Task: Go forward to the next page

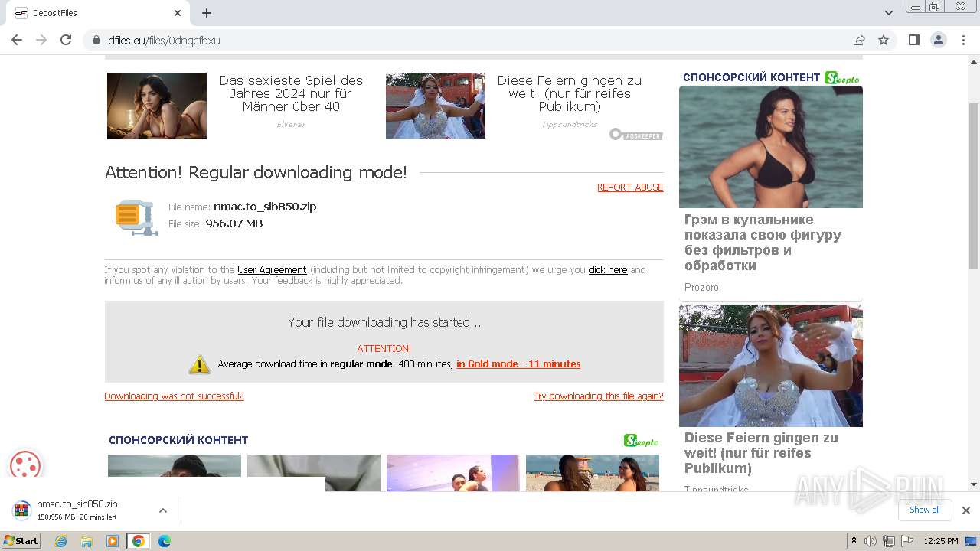Action: click(41, 40)
